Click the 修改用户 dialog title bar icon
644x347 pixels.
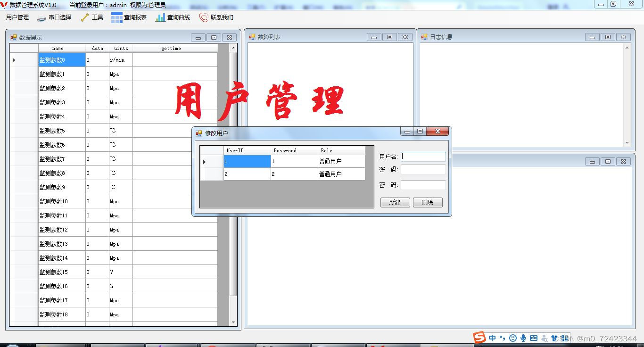click(199, 133)
